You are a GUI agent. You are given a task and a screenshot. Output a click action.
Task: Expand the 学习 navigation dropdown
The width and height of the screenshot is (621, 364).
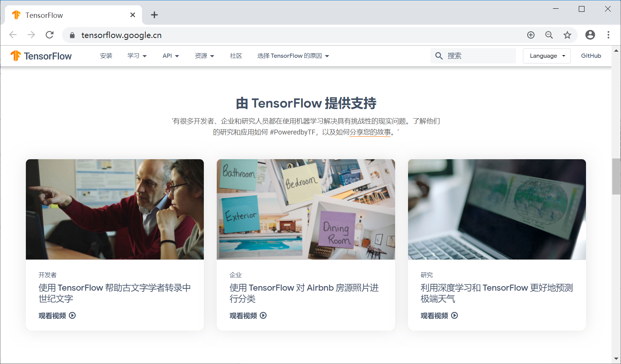(137, 56)
